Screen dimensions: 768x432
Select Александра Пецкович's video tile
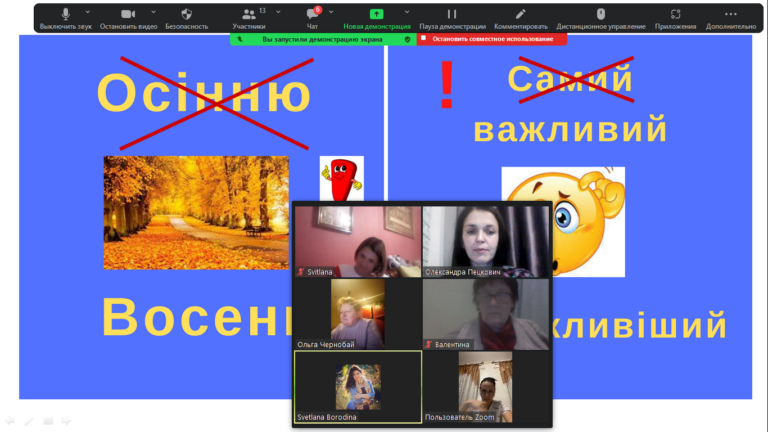(485, 242)
